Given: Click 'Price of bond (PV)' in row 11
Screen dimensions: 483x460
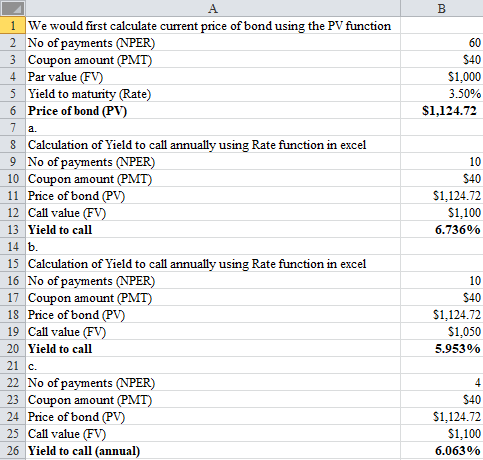Looking at the screenshot, I should pyautogui.click(x=213, y=195).
